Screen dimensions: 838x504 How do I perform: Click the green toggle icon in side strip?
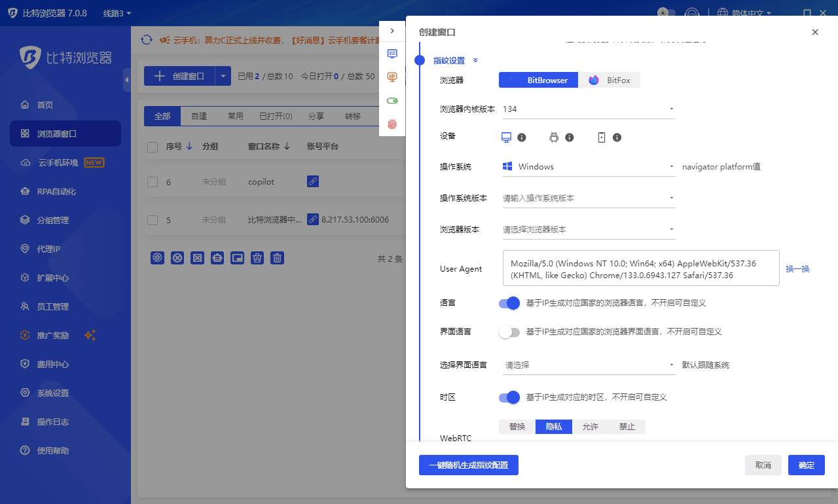pyautogui.click(x=392, y=101)
